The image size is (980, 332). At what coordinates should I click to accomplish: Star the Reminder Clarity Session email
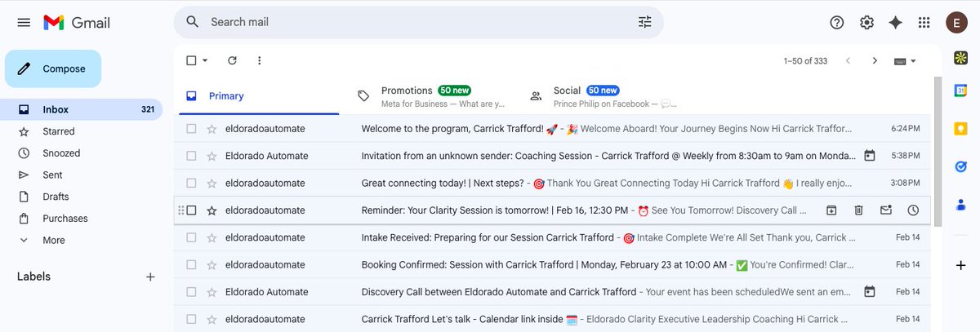point(212,210)
